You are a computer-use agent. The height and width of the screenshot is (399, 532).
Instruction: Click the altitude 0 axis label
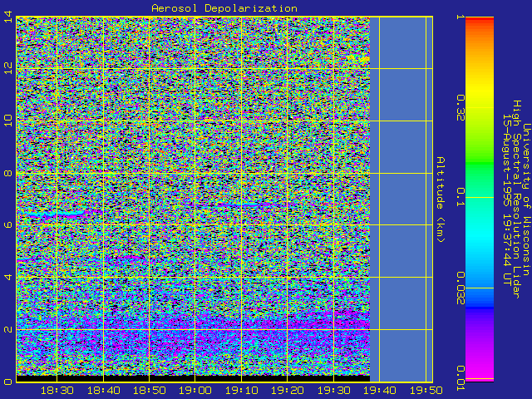[8, 382]
